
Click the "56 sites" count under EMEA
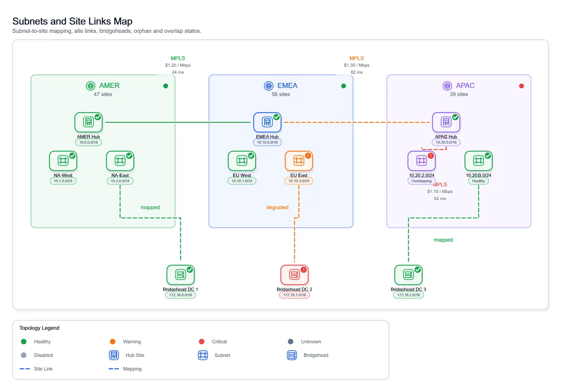tap(281, 94)
